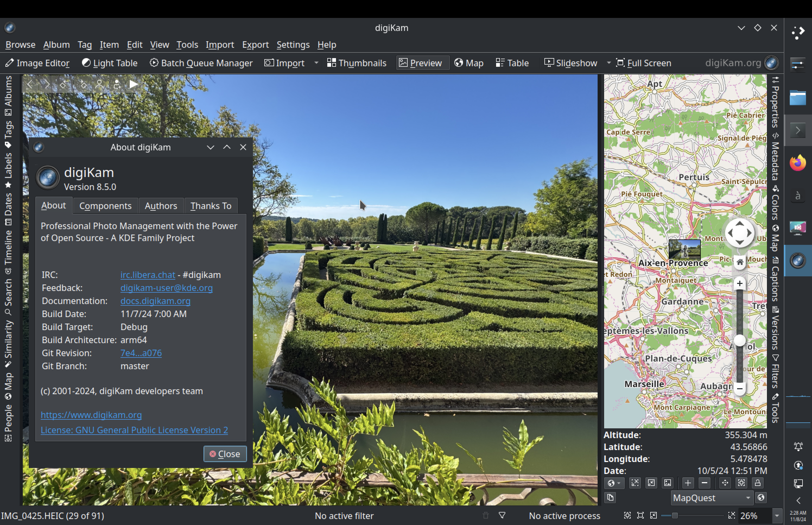Open the Import toolbar dropdown arrow
Screen dimensions: 812x525
[x=316, y=63]
